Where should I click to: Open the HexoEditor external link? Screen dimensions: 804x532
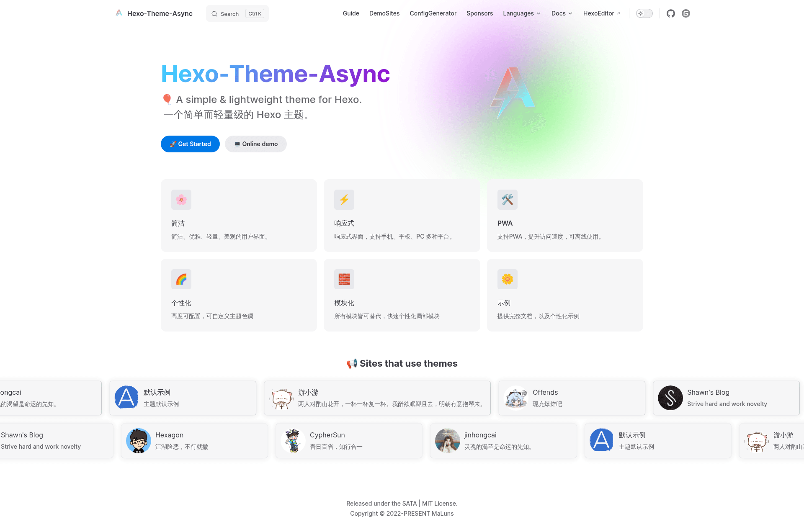pos(602,13)
